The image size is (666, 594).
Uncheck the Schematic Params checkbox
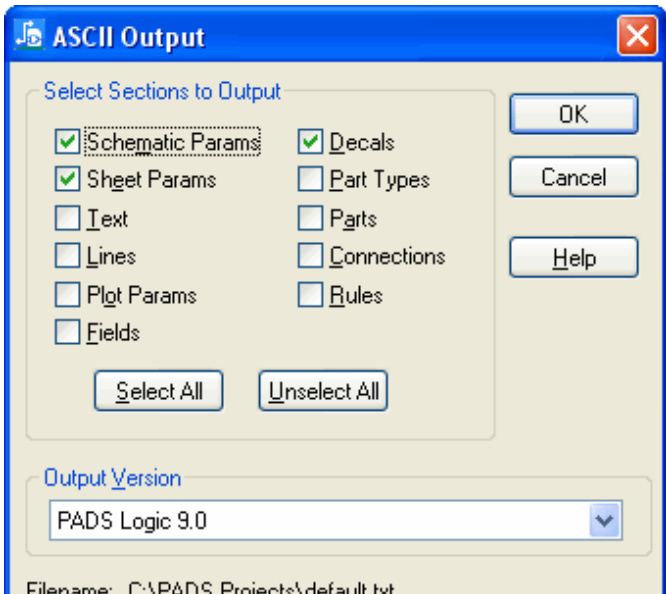[x=68, y=143]
